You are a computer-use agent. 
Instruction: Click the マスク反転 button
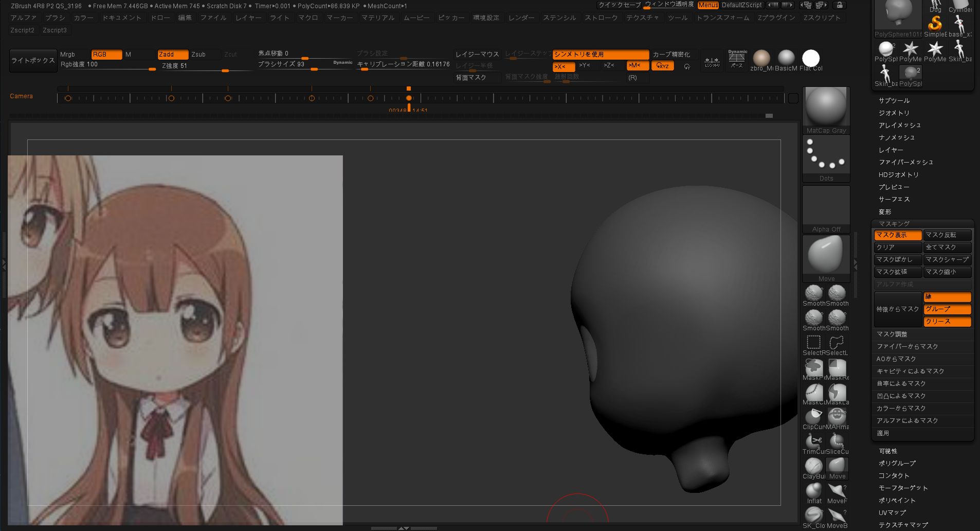click(947, 235)
